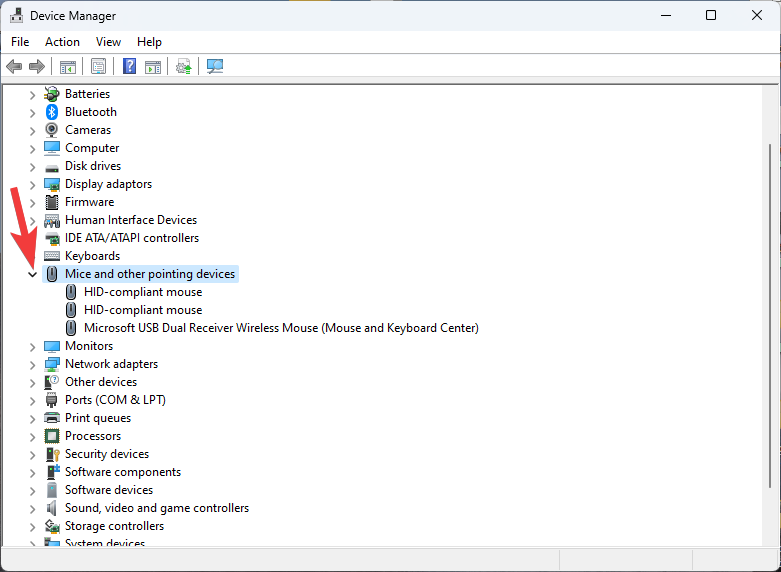Select the 'Processors' label text
The height and width of the screenshot is (572, 781).
coord(93,436)
